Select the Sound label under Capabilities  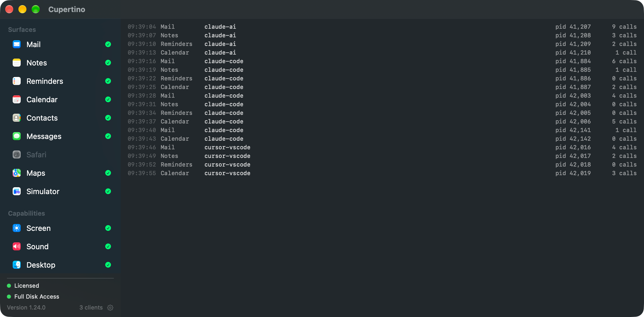[37, 247]
